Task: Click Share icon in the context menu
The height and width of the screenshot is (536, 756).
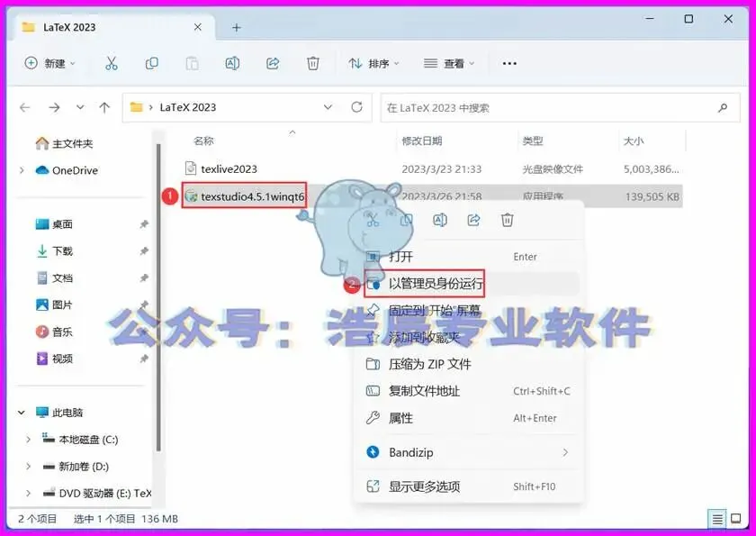Action: coord(473,220)
